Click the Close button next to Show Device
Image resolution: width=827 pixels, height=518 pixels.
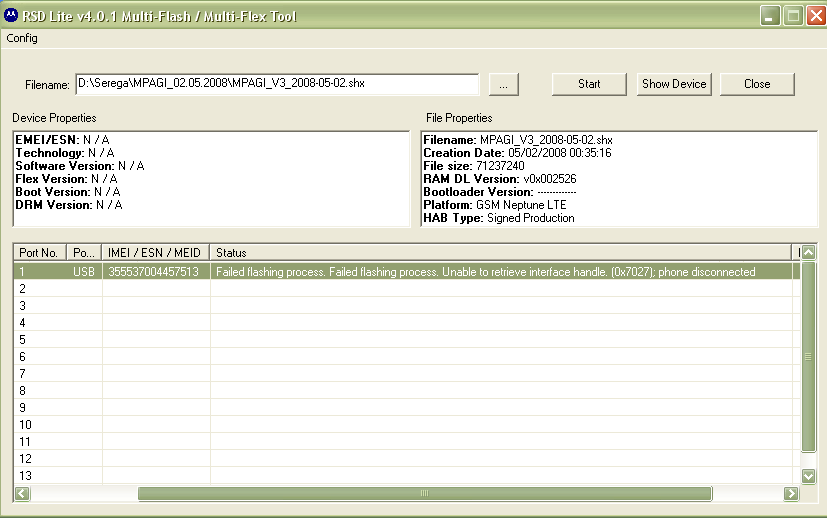coord(757,84)
